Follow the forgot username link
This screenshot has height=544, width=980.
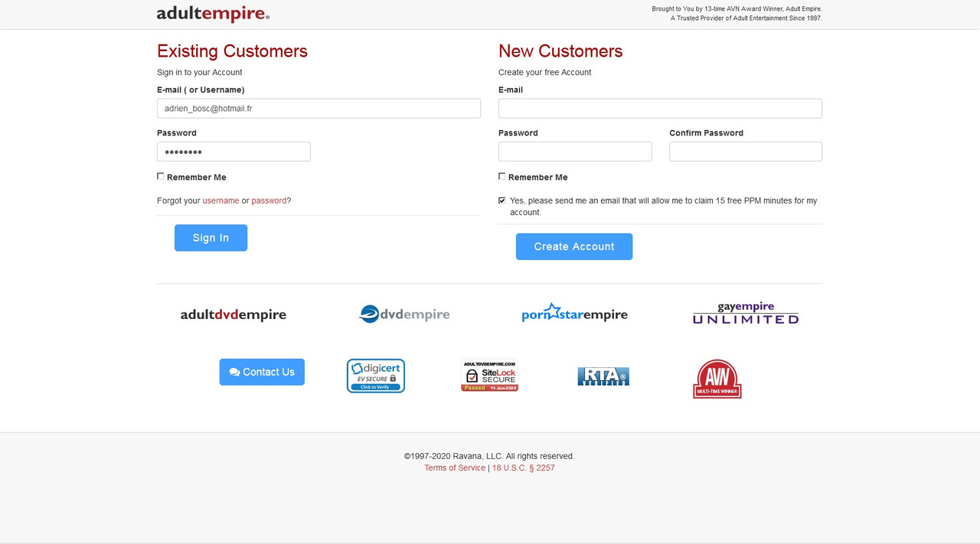tap(220, 200)
